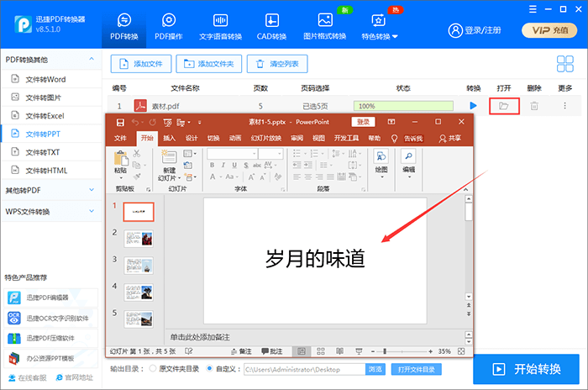Open 办公资源PPT模板 recommendation
The width and height of the screenshot is (588, 390).
click(51, 358)
